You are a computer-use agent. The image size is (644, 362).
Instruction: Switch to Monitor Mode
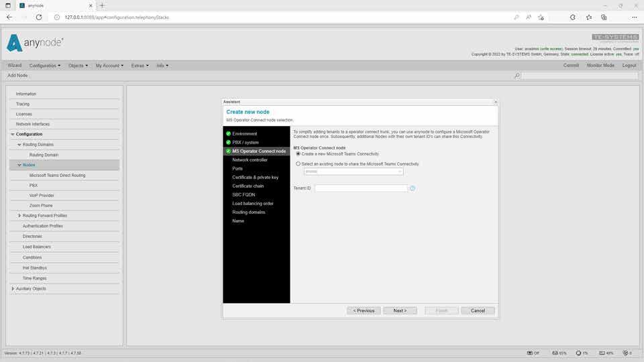[x=600, y=66]
